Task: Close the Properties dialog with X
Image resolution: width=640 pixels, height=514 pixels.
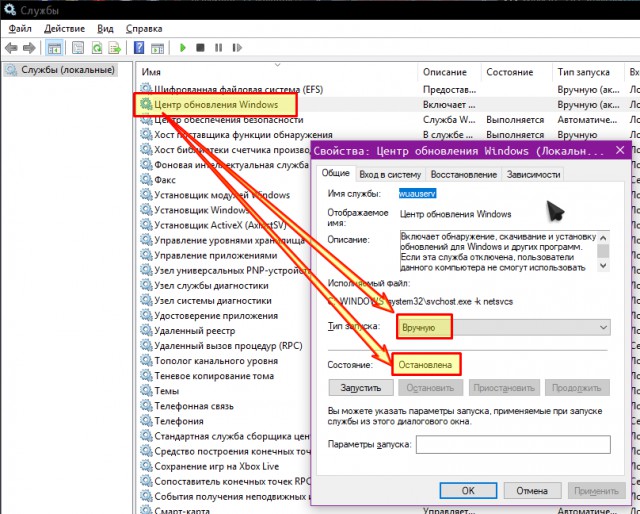Action: point(620,150)
